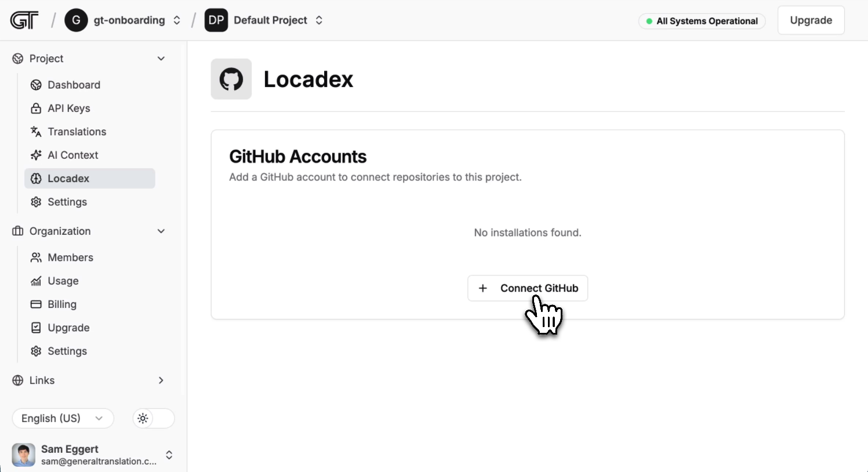This screenshot has width=868, height=472.
Task: Click the All Systems Operational status indicator
Action: (x=702, y=21)
